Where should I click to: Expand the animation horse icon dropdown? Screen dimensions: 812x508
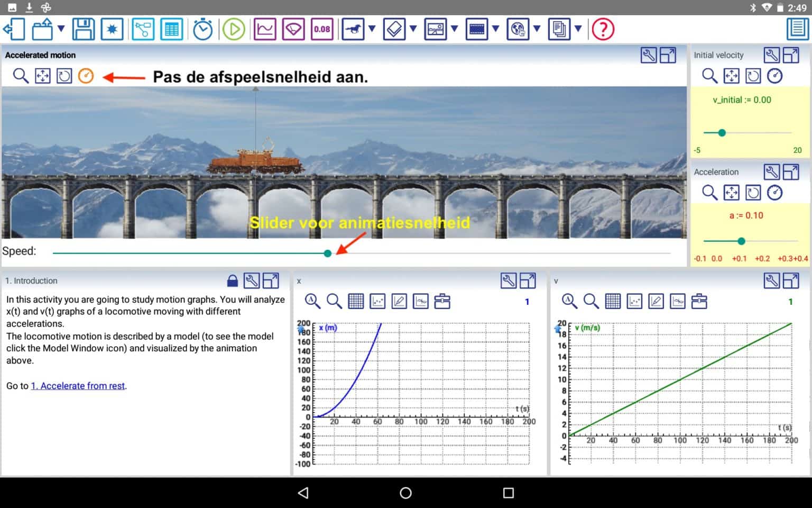(x=372, y=29)
